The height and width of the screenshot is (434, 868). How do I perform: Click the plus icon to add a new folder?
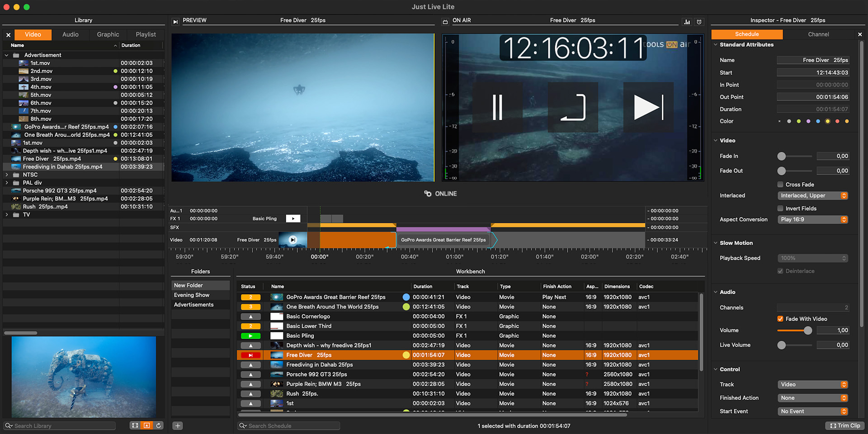click(178, 425)
